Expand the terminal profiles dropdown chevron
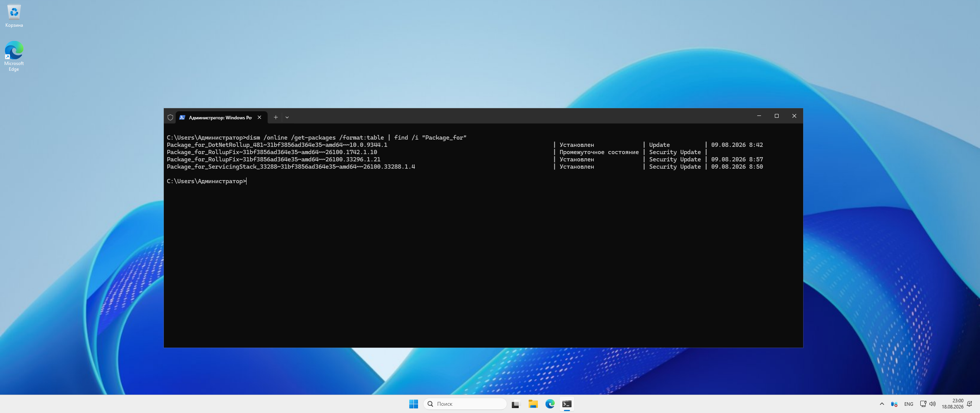Screen dimensions: 980x413 287,117
